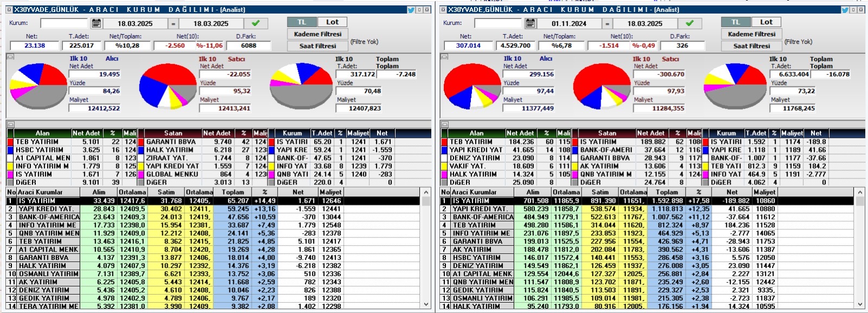Click the Ilk 10 Satıcı pie chart, left window
This screenshot has height=313, width=868.
click(168, 87)
